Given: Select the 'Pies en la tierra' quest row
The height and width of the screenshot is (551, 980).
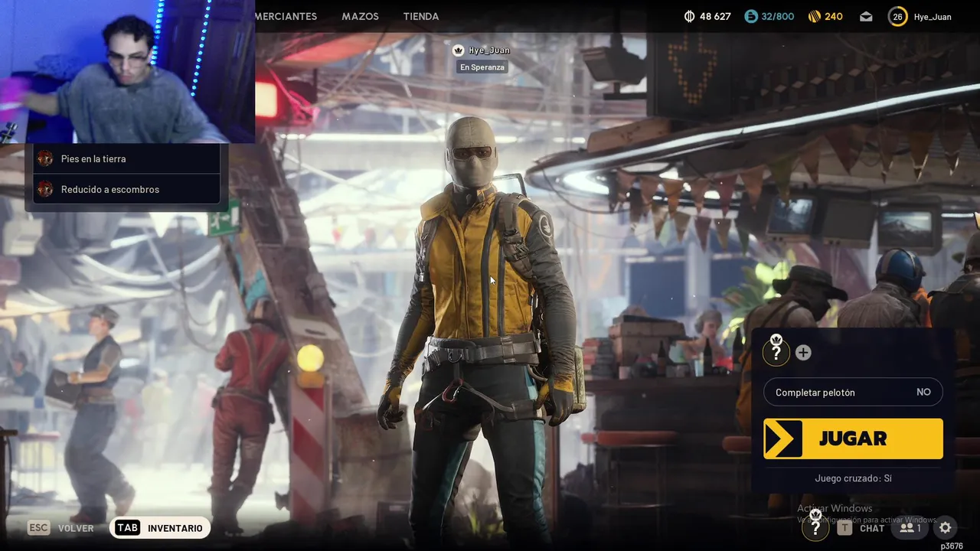Looking at the screenshot, I should point(126,158).
